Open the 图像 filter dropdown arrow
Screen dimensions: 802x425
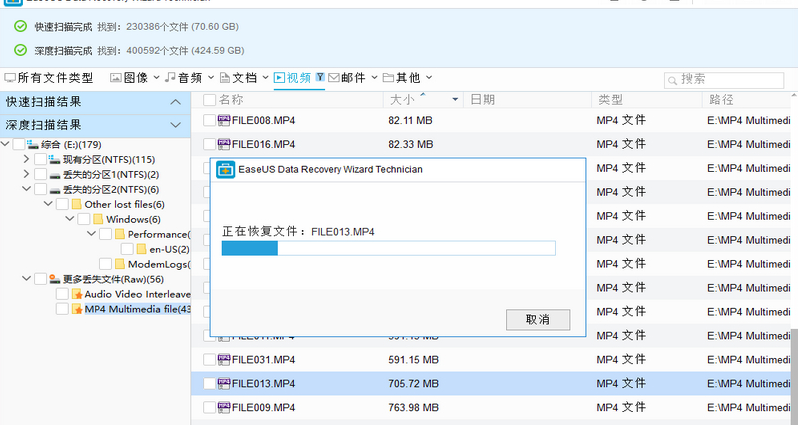pyautogui.click(x=157, y=78)
